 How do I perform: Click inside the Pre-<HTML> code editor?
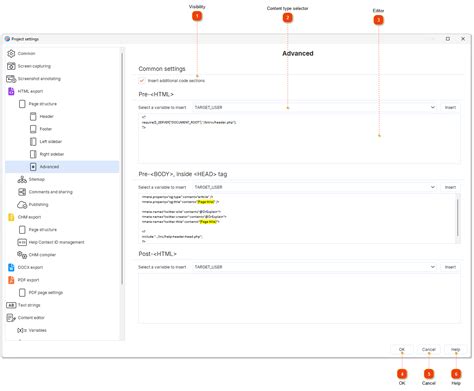coord(299,138)
